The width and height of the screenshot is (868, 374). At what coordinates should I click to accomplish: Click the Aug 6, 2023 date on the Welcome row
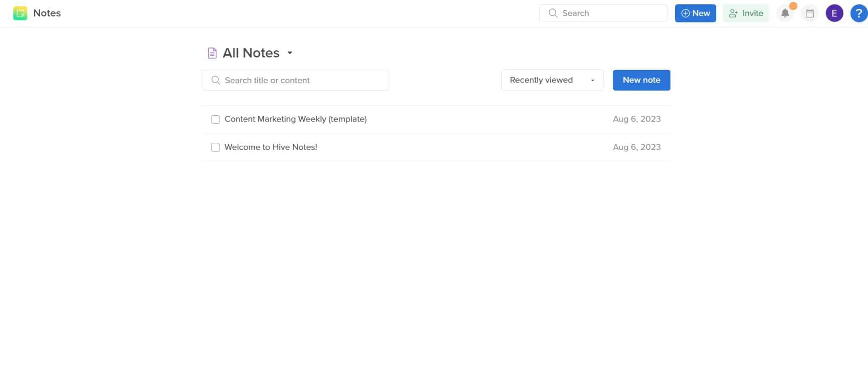(637, 147)
